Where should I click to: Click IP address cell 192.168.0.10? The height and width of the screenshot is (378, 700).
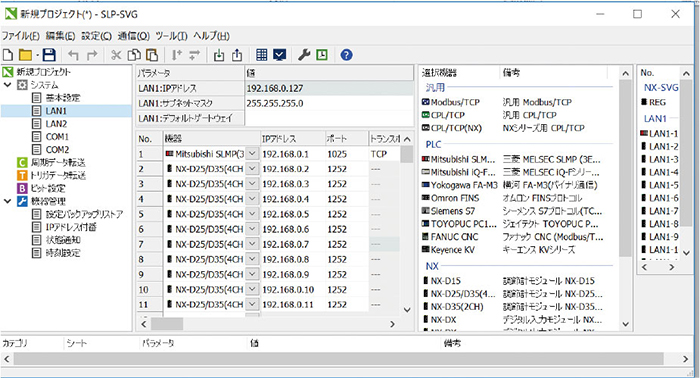pyautogui.click(x=292, y=290)
